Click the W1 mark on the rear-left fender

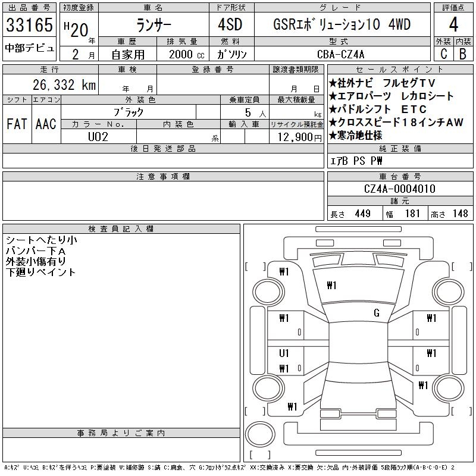click(x=292, y=407)
